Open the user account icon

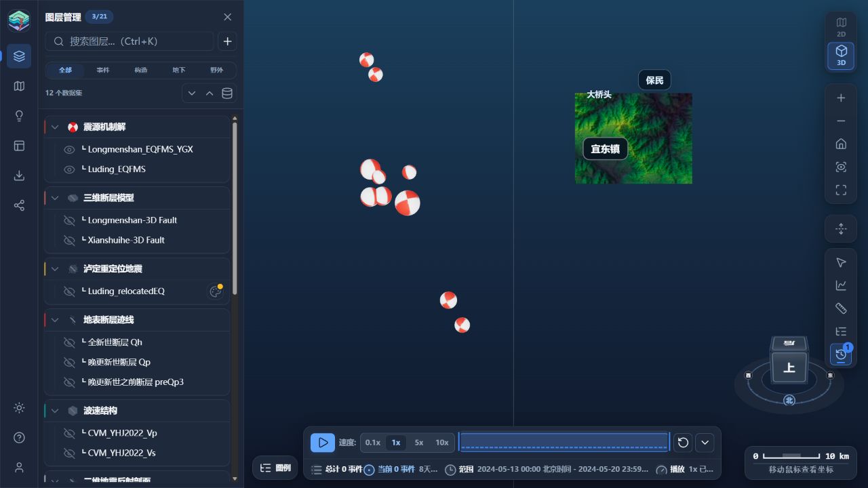coord(19,468)
